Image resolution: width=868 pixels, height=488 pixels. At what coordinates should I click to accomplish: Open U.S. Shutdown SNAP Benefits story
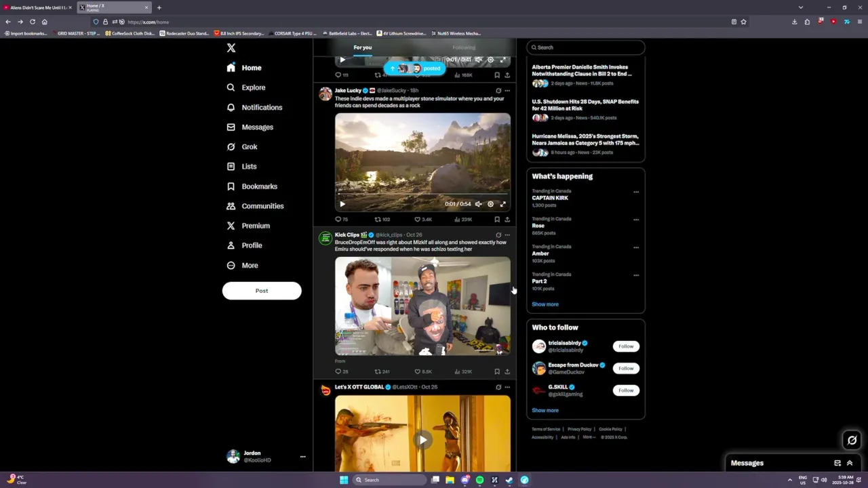[585, 109]
